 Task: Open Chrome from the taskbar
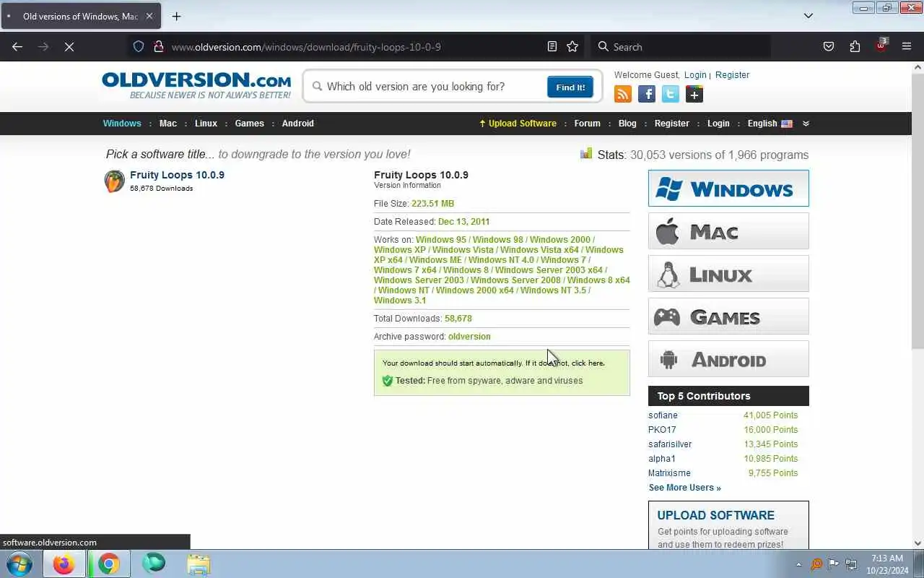[x=109, y=564]
